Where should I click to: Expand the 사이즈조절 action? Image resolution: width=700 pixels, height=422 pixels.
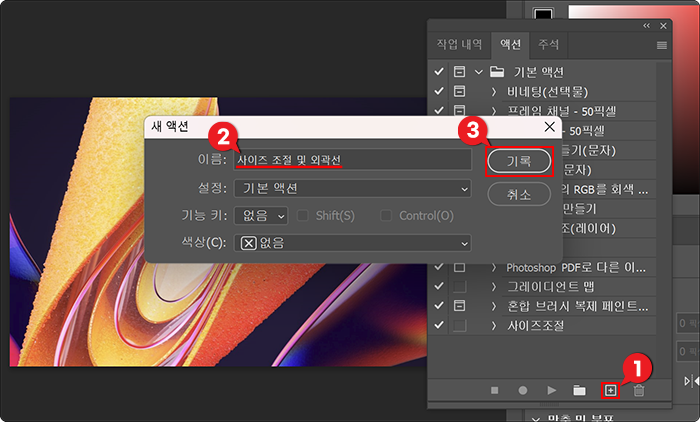[x=494, y=326]
